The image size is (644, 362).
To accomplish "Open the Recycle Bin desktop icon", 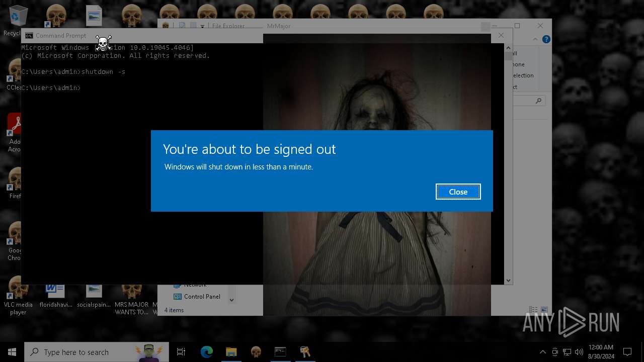I will coord(18,19).
